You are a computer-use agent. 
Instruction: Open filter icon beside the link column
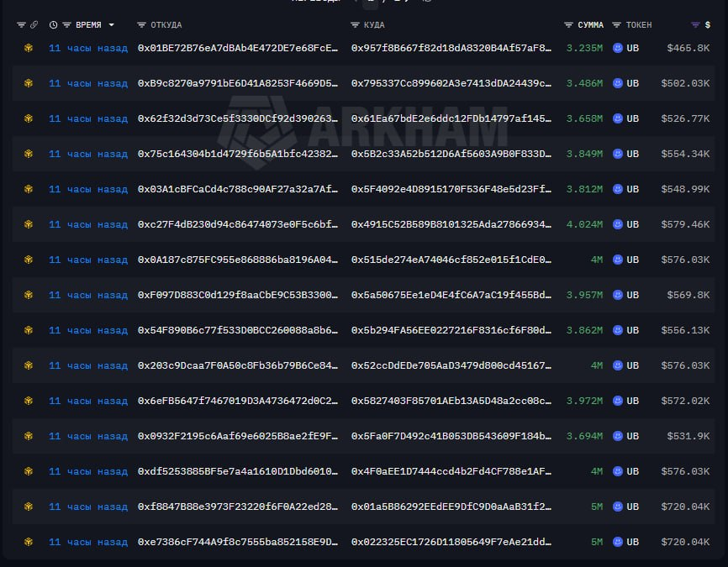tap(21, 25)
